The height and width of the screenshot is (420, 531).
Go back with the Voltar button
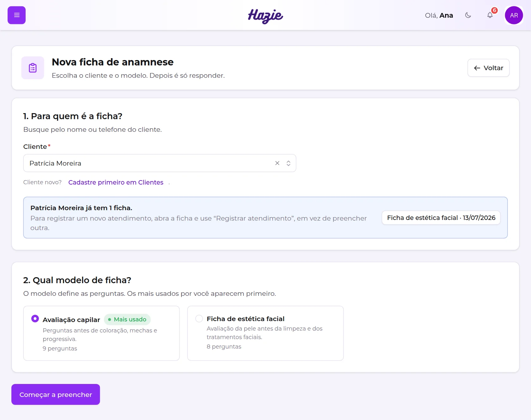coord(488,68)
